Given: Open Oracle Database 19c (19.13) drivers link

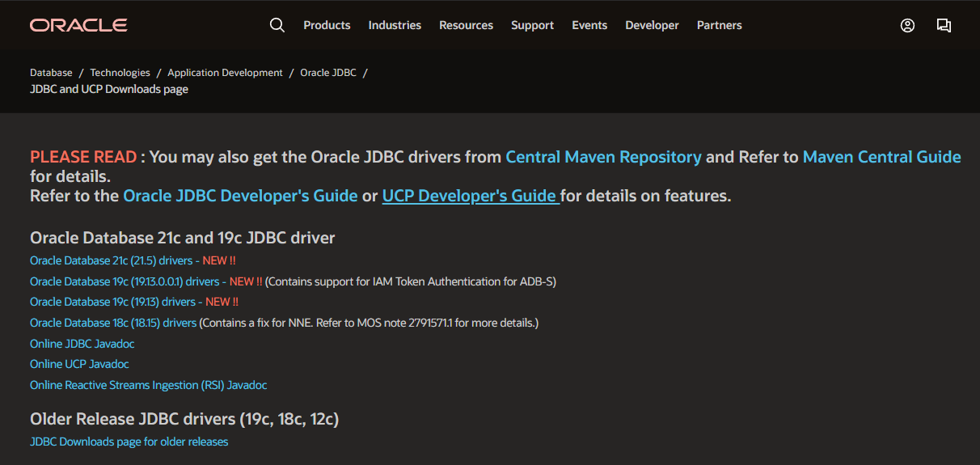Looking at the screenshot, I should [112, 302].
